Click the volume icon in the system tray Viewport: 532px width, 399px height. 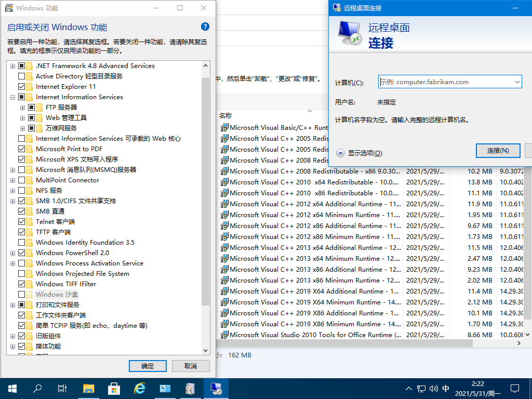point(433,388)
